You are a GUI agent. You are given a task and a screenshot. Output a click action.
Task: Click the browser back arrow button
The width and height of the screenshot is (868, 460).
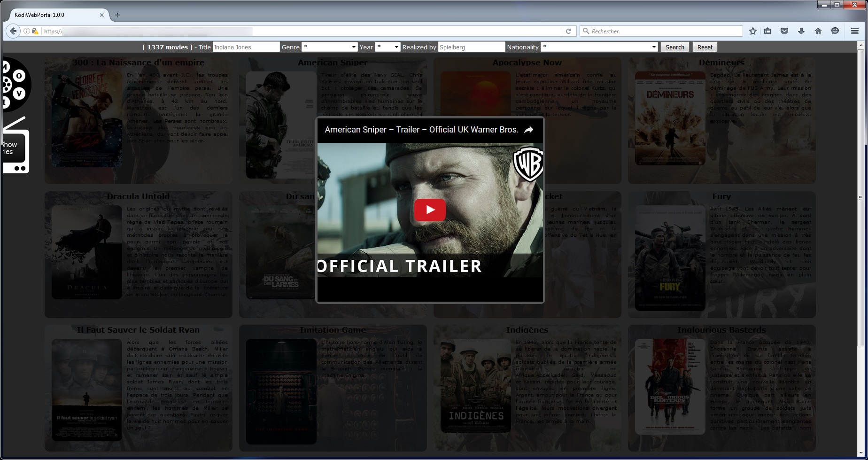[13, 31]
